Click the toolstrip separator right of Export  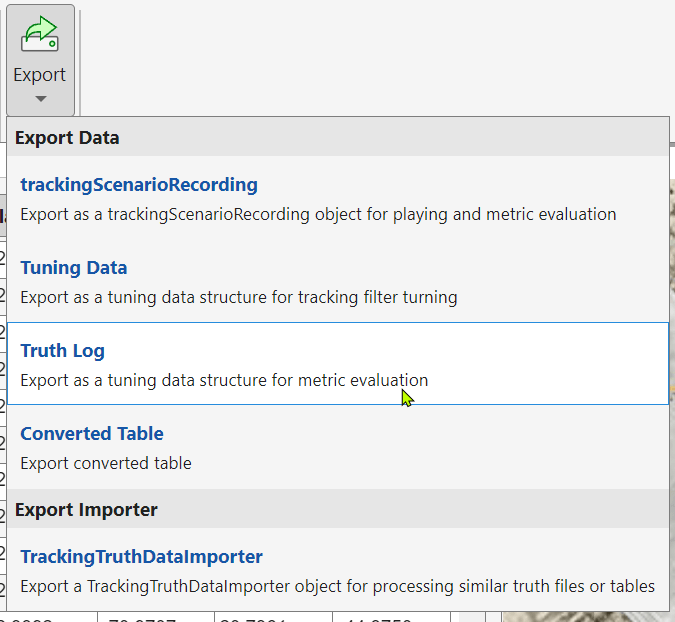click(80, 60)
